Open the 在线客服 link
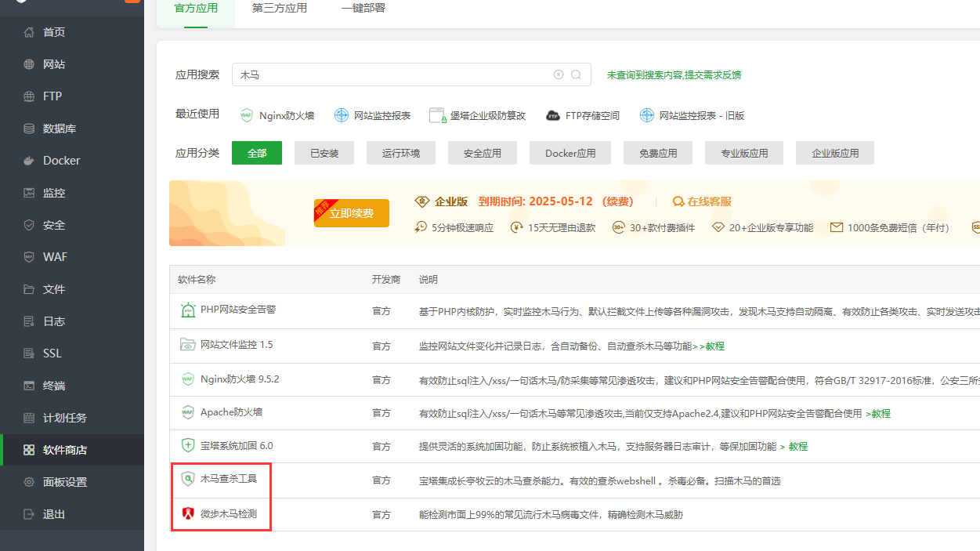Screen dimensions: 980x551 tap(710, 201)
